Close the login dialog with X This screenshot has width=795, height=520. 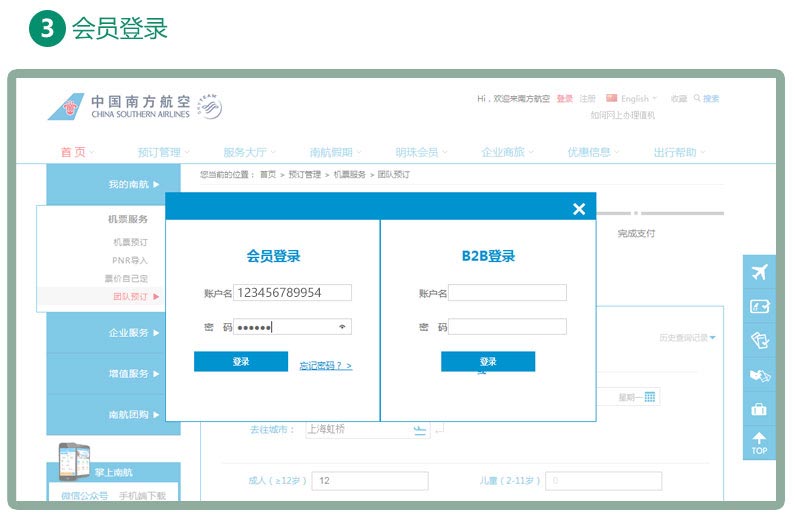[578, 209]
